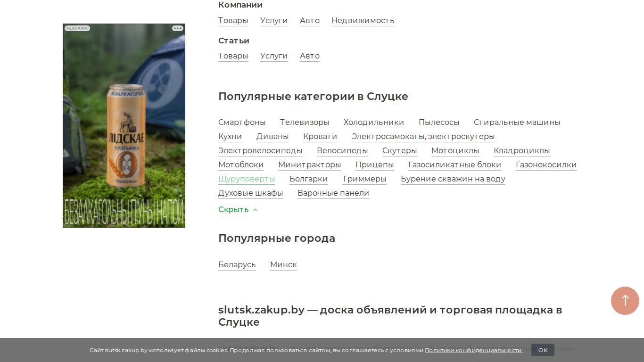644x362 pixels.
Task: Open Авто under Компании
Action: point(310,20)
